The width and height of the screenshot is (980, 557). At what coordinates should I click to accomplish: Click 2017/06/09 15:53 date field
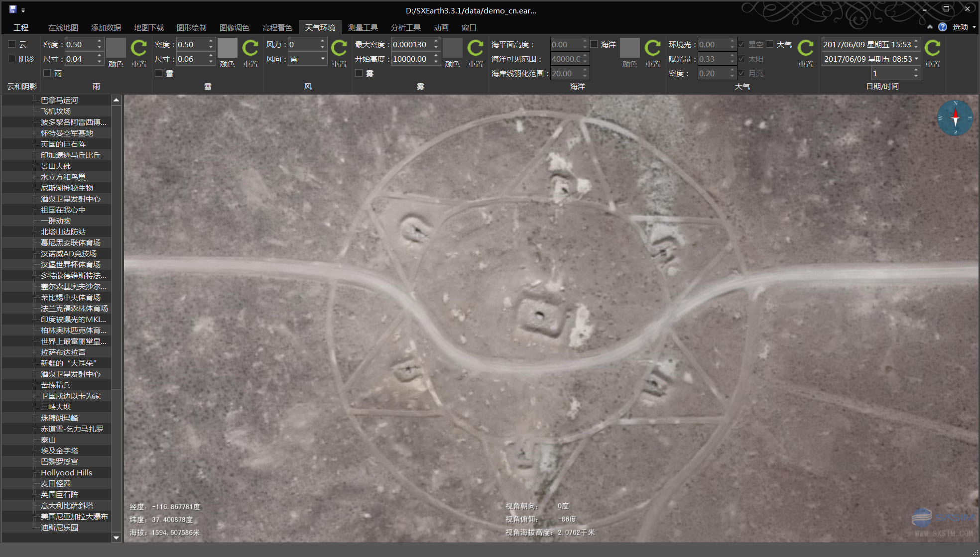tap(866, 44)
